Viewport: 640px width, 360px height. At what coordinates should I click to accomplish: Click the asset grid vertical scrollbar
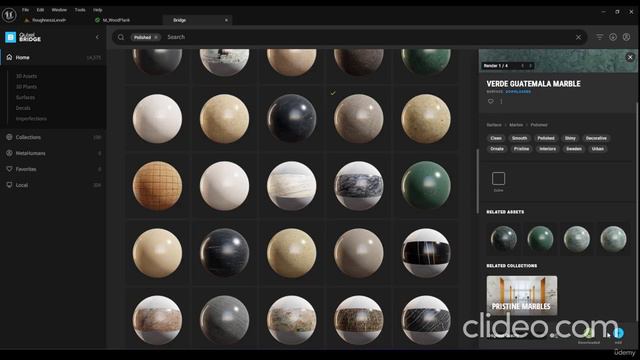(477, 181)
